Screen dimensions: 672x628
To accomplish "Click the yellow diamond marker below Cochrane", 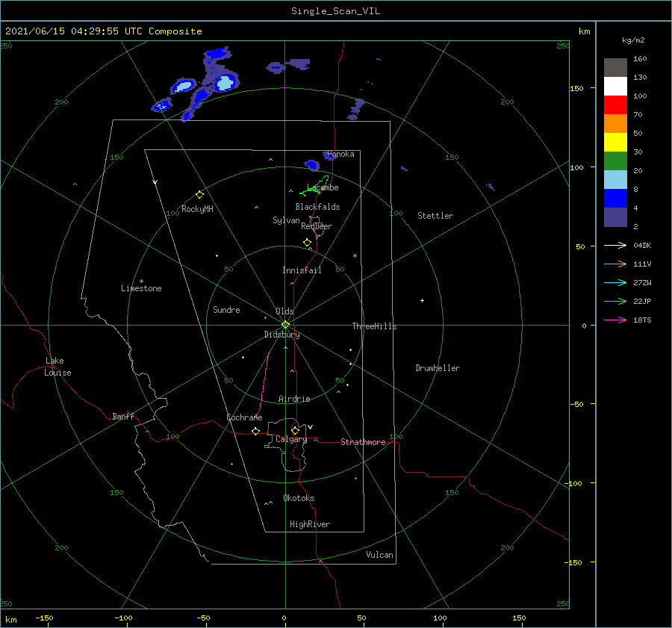I will 256,431.
